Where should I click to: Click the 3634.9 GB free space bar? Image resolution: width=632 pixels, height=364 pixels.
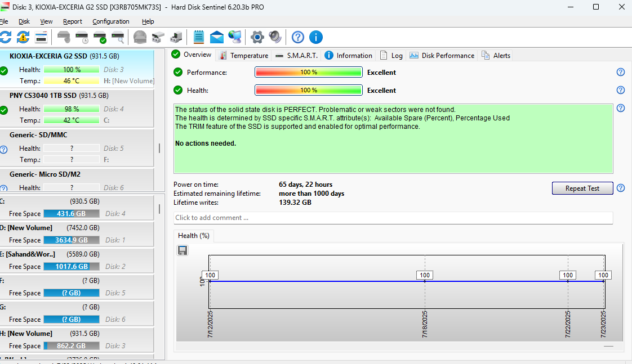pos(72,240)
